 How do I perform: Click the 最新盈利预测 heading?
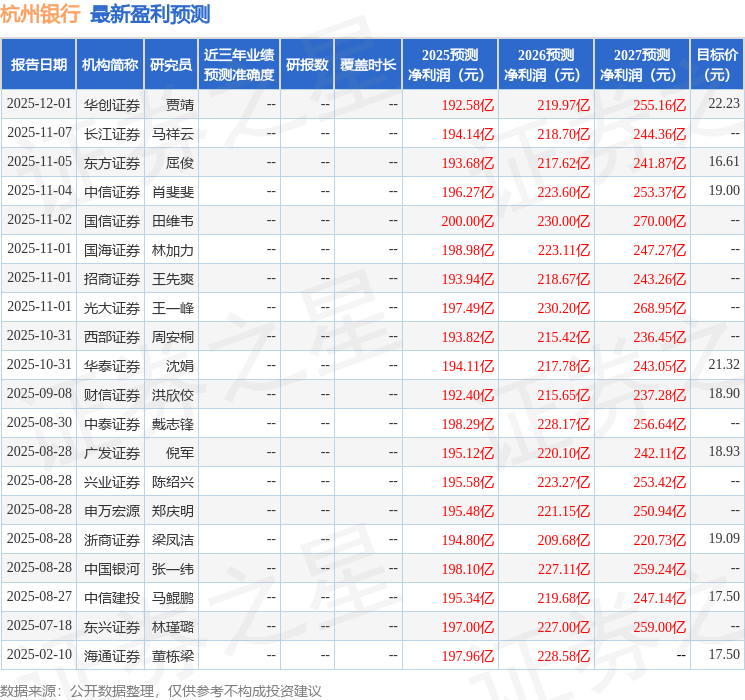[150, 14]
